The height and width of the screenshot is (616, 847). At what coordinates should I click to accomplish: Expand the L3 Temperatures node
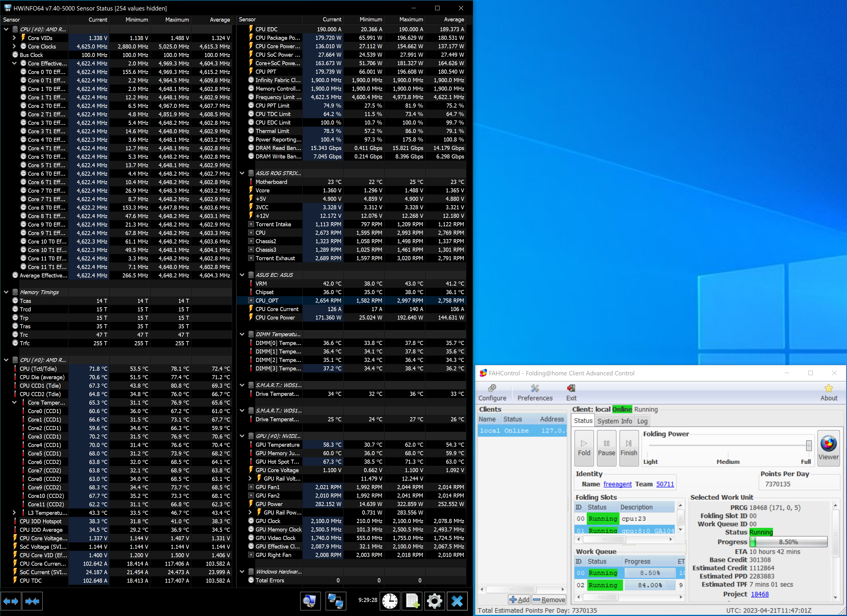tap(14, 513)
